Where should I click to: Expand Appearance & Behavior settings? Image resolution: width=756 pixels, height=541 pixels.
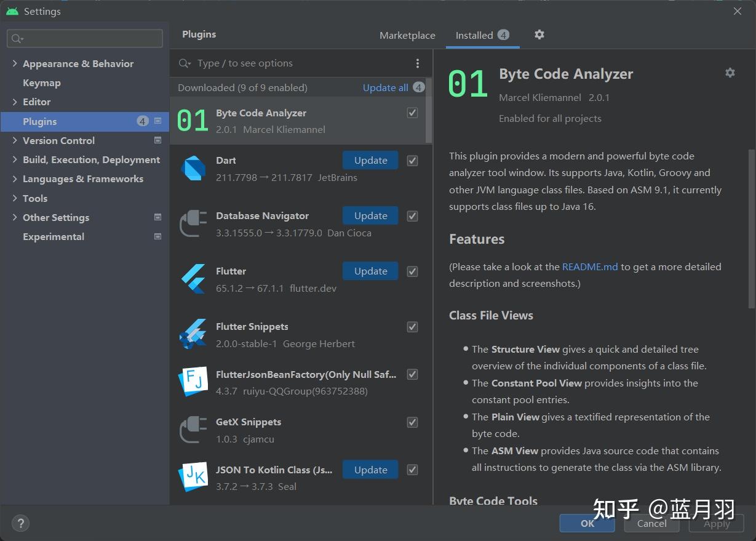point(15,64)
